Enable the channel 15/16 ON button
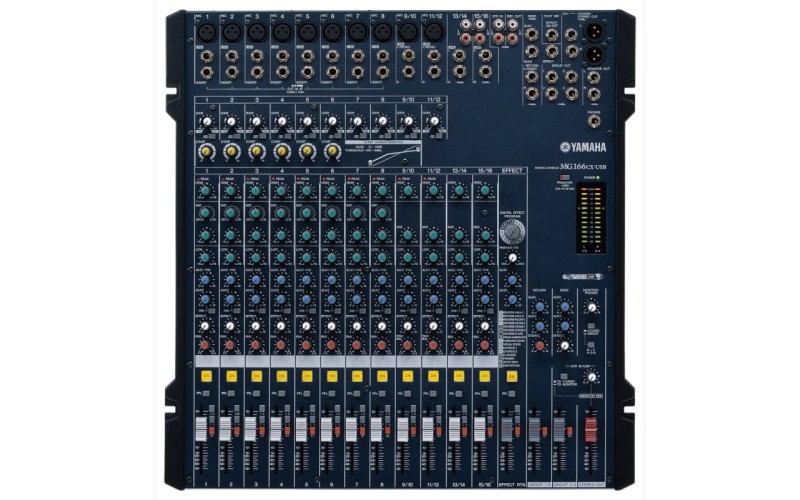Viewport: 800px width, 500px height. click(x=484, y=377)
